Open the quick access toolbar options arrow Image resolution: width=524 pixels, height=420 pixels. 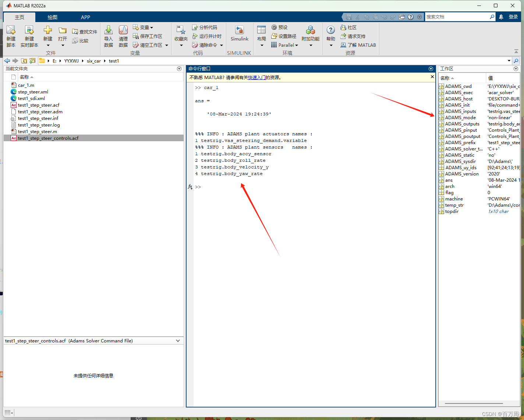(419, 17)
